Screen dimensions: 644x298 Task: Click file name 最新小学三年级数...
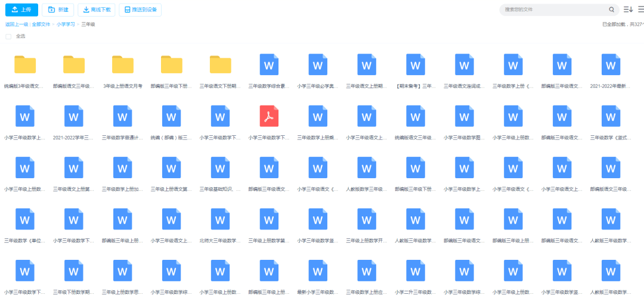tap(318, 292)
